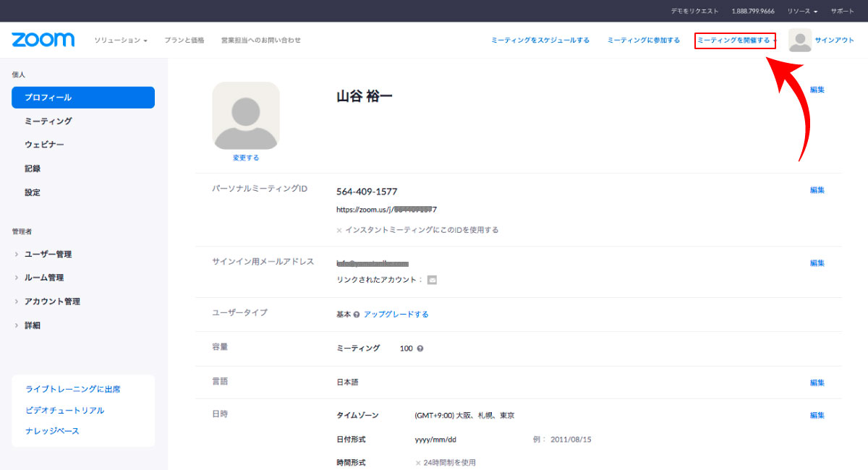This screenshot has width=868, height=470.
Task: Click personal meeting URL https://zoom.us/j/
Action: tap(386, 210)
